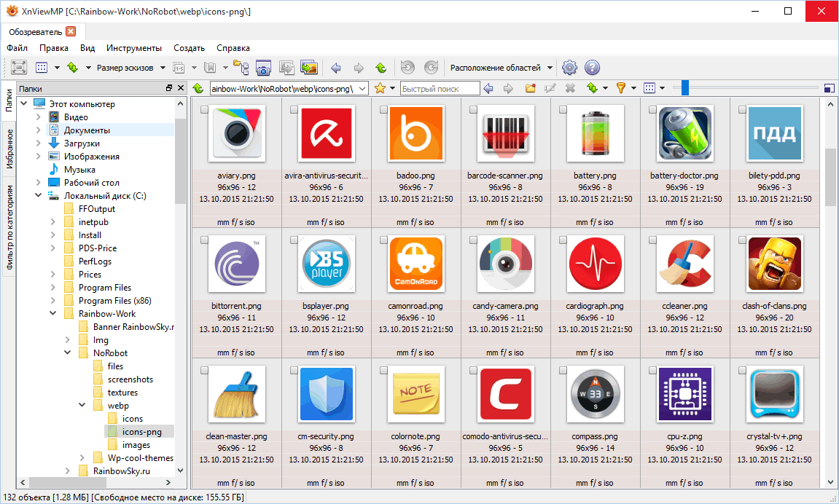
Task: Click the thumbnail view mode icon in main toolbar
Action: tap(42, 68)
